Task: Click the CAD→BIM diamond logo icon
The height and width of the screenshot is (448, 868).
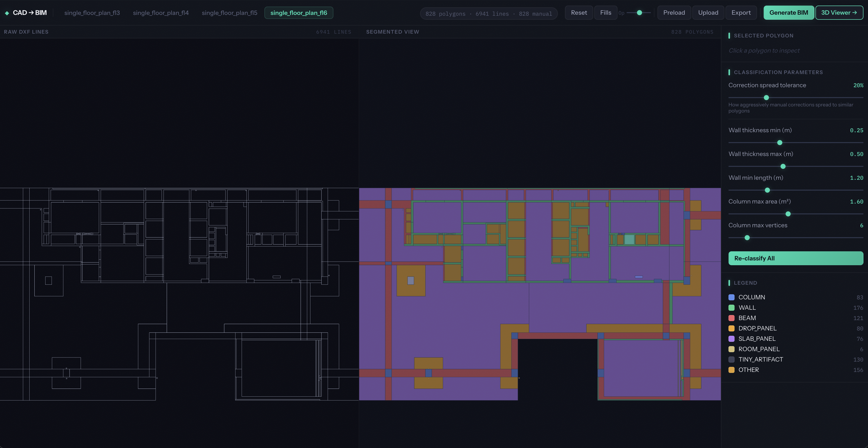Action: click(7, 12)
